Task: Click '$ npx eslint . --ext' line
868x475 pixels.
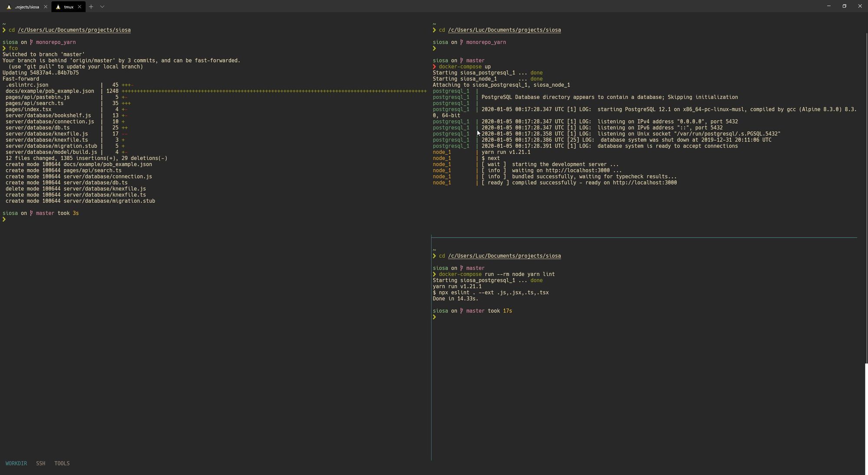Action: (x=490, y=293)
